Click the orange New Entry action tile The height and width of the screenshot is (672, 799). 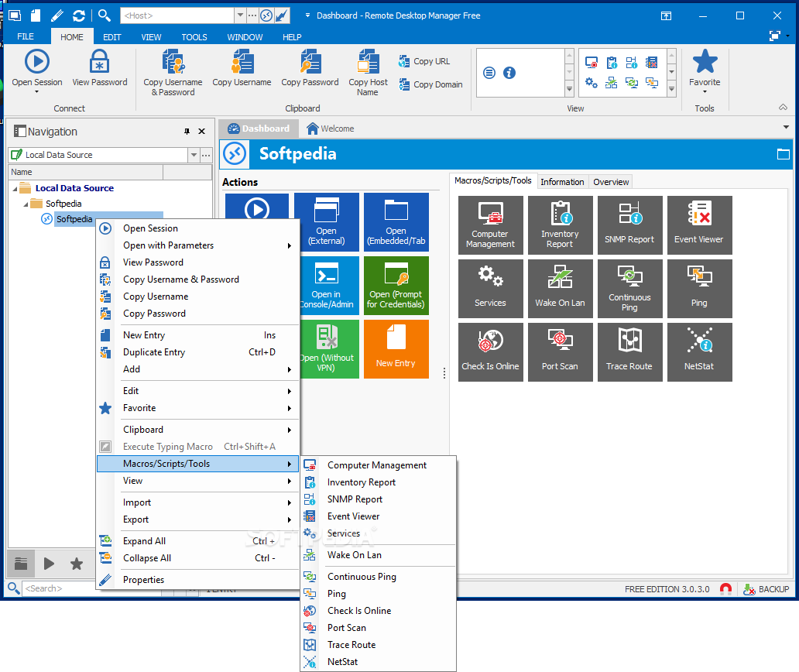pos(396,349)
